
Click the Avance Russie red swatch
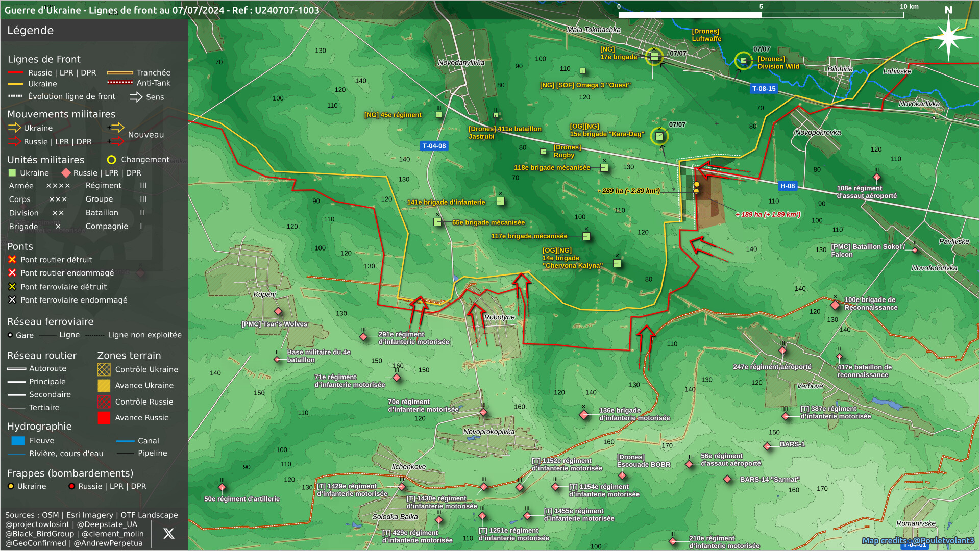(104, 418)
